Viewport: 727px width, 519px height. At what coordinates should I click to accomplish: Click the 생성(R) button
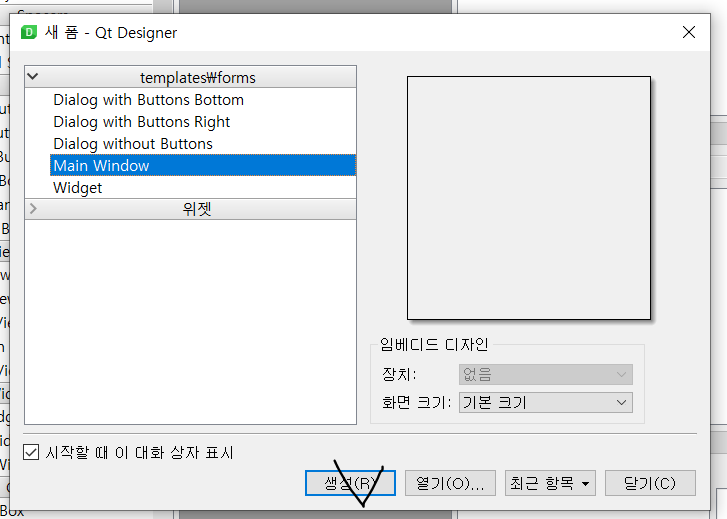pos(350,483)
